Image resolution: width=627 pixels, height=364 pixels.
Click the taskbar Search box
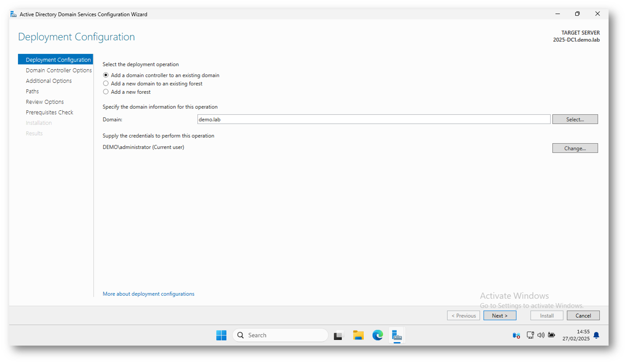tap(280, 335)
